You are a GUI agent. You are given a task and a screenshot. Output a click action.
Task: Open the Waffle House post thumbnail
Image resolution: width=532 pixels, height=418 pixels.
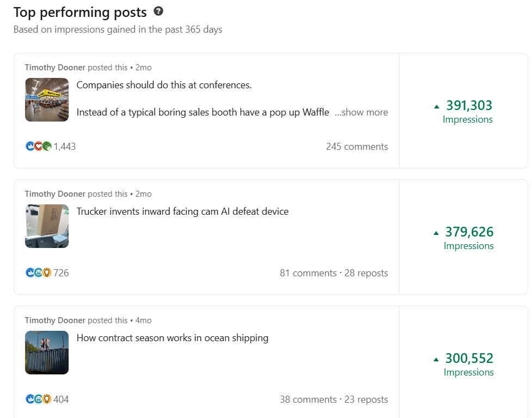click(x=47, y=100)
